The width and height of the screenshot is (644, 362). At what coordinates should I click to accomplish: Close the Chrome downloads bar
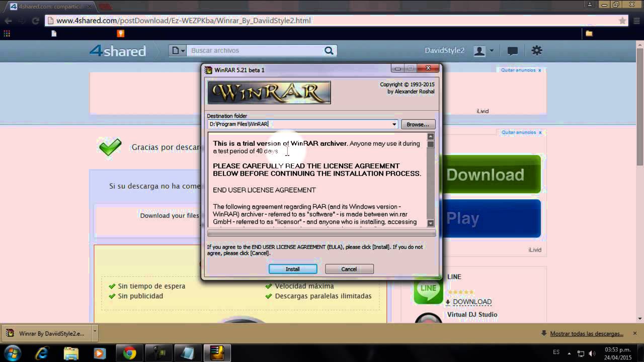tap(635, 333)
